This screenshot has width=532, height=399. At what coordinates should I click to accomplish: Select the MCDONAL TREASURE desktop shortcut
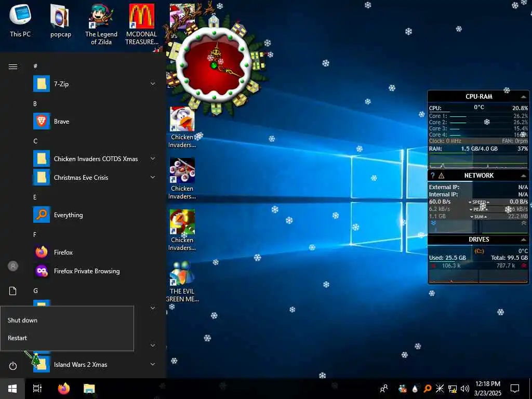(x=141, y=24)
